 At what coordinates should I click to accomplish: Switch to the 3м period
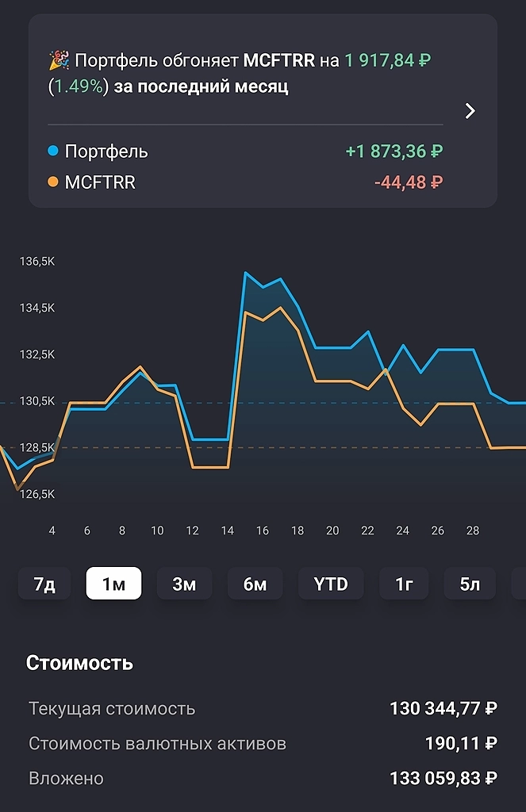pyautogui.click(x=184, y=583)
